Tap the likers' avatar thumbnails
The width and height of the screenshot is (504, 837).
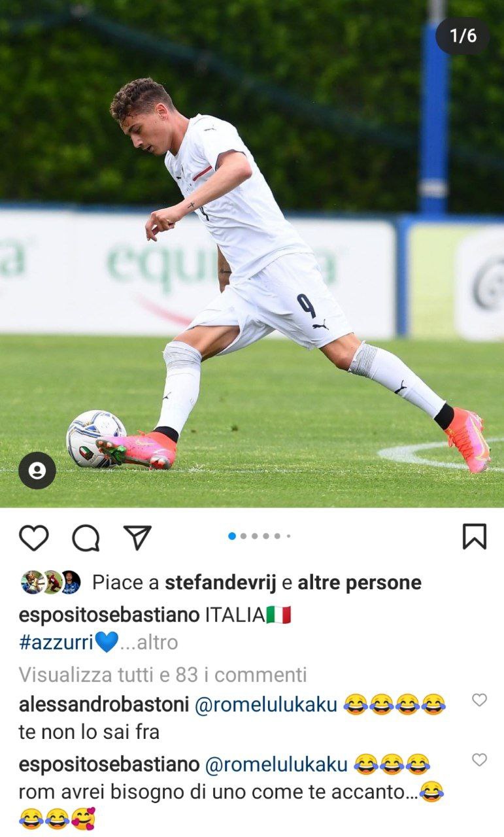(x=51, y=582)
